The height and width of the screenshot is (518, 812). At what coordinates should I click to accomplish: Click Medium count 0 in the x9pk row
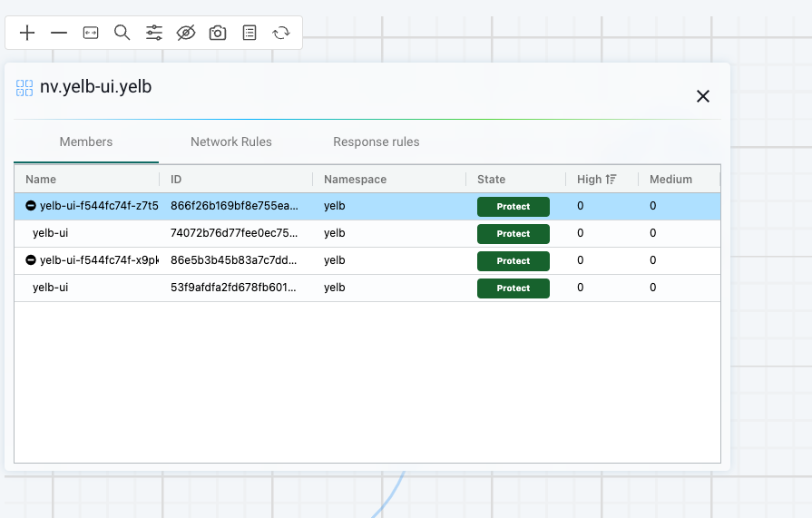pyautogui.click(x=653, y=260)
